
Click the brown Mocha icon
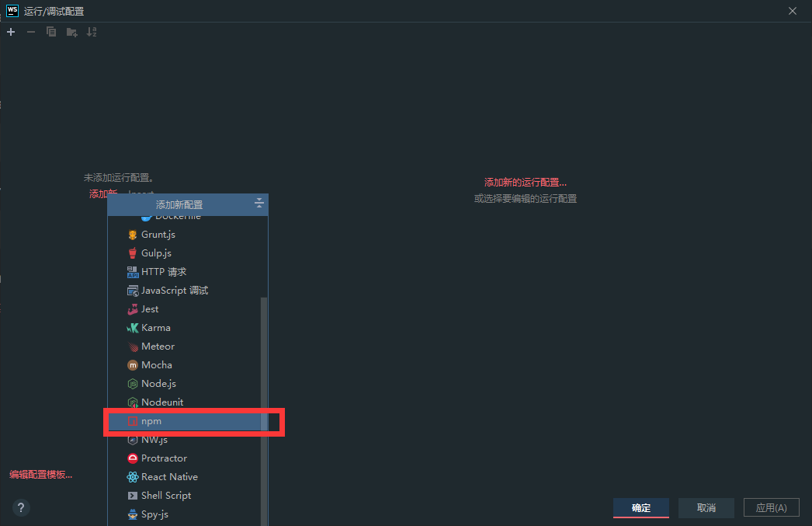(x=133, y=365)
